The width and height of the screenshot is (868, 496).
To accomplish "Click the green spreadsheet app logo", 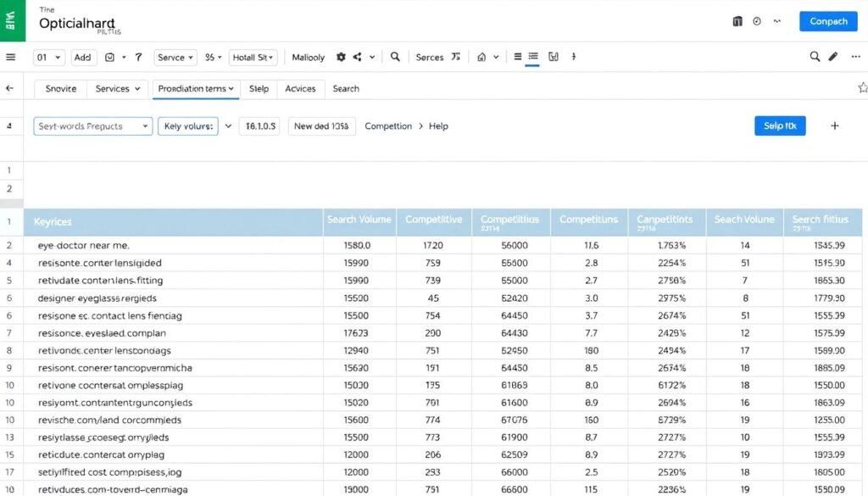I will click(x=12, y=20).
